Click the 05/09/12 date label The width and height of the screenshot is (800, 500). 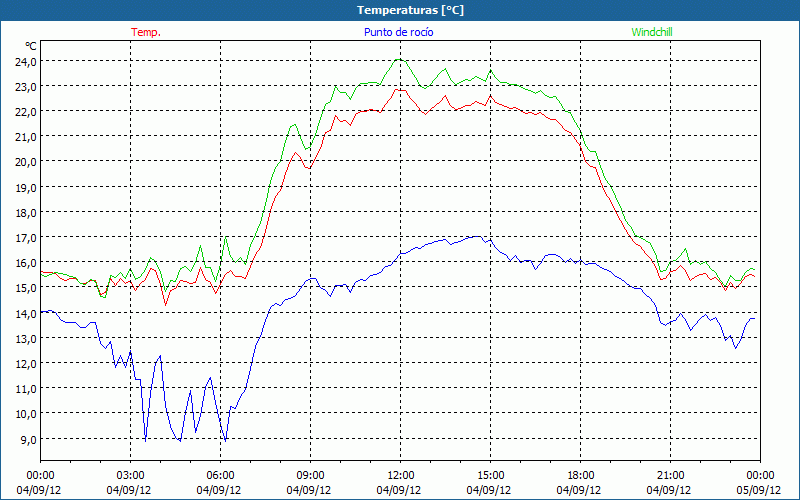pyautogui.click(x=759, y=490)
